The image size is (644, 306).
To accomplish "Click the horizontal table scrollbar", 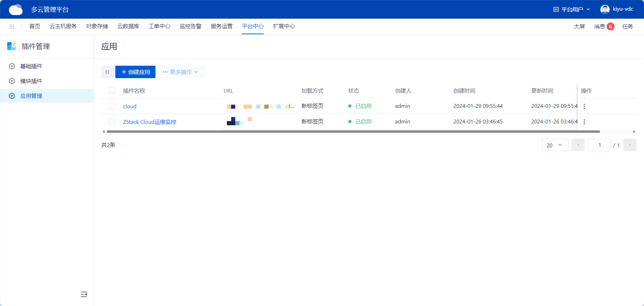I will pyautogui.click(x=353, y=132).
